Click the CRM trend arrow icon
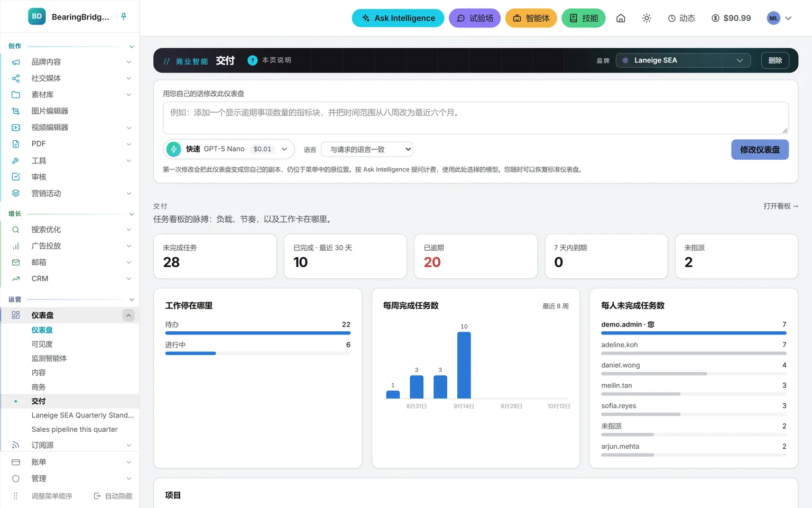The image size is (812, 508). point(16,279)
